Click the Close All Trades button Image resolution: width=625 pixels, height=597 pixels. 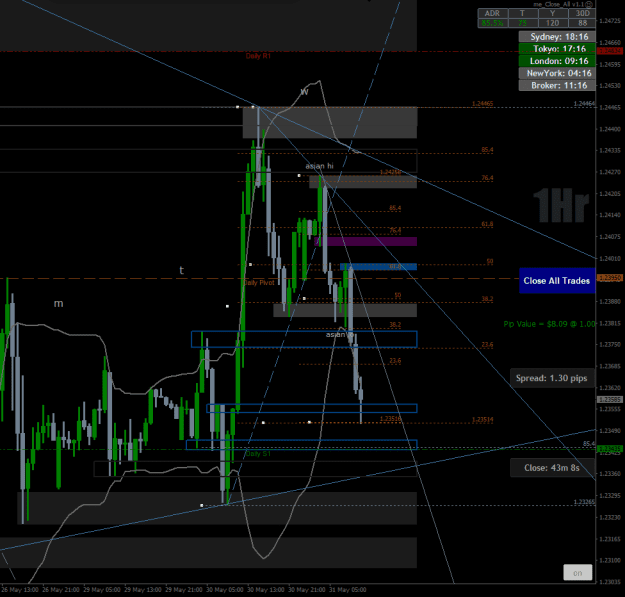point(557,281)
